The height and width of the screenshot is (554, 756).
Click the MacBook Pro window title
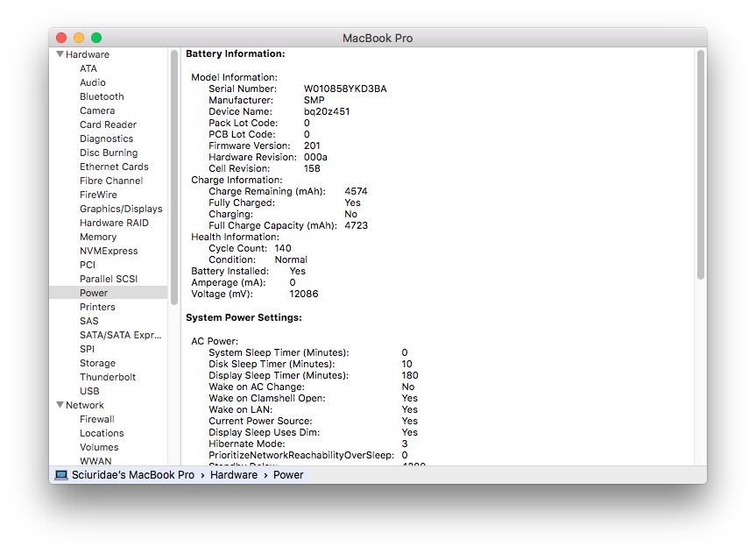(378, 38)
